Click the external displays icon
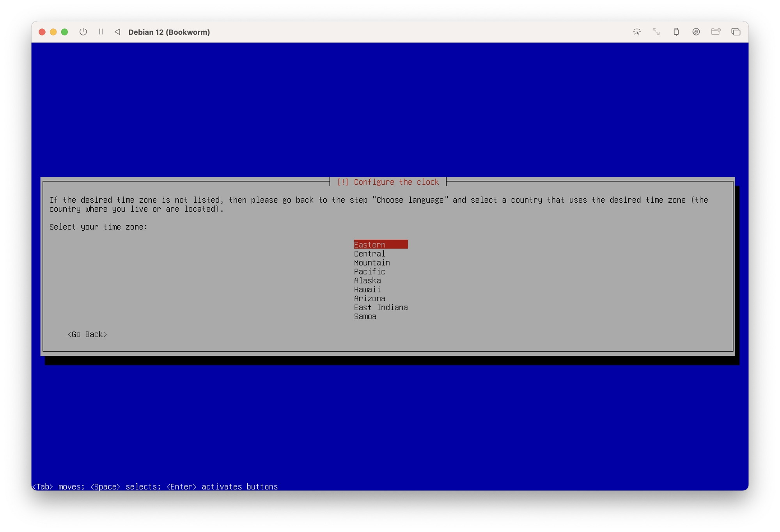Image resolution: width=780 pixels, height=532 pixels. tap(736, 32)
